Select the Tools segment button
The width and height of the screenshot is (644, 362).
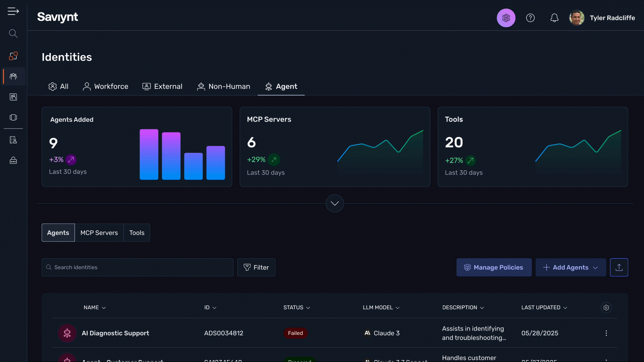coord(137,233)
